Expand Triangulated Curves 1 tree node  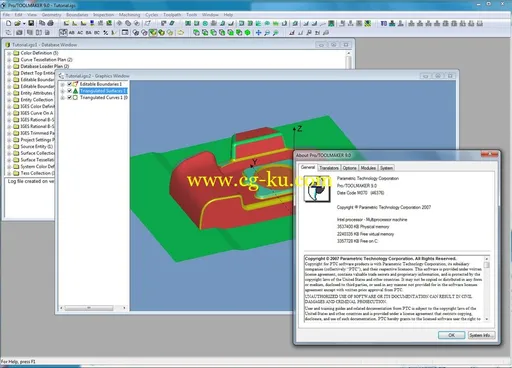[62, 97]
